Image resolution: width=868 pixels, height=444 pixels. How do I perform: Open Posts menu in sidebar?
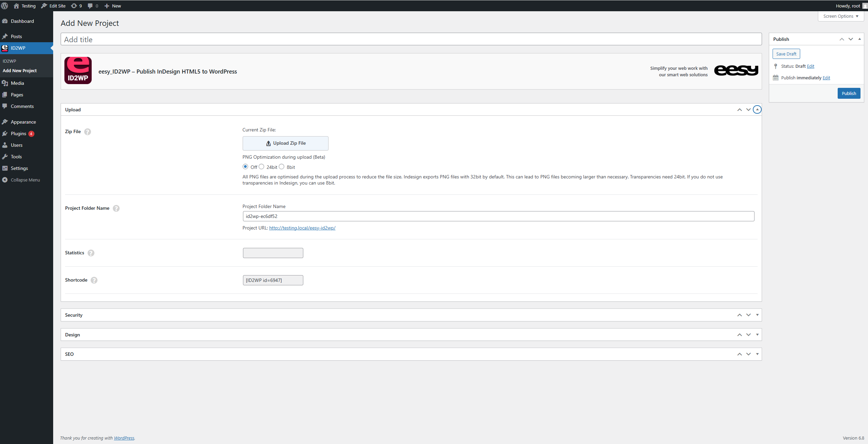pos(27,36)
